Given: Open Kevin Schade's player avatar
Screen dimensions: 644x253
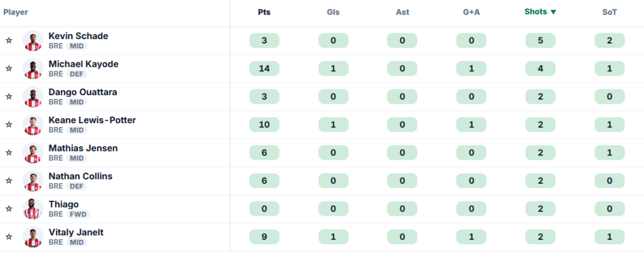Looking at the screenshot, I should click(33, 41).
